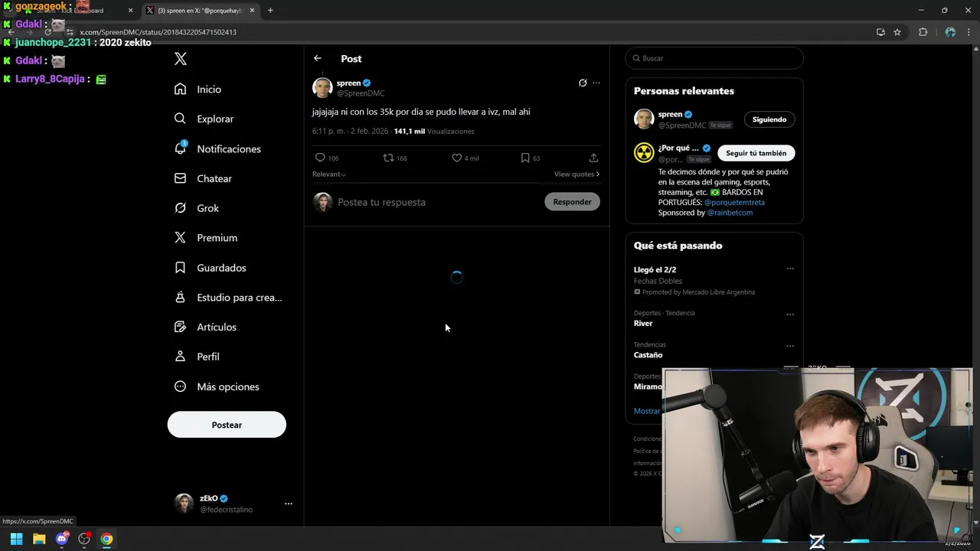Open Perfil in the sidebar
The width and height of the screenshot is (980, 551).
click(x=197, y=357)
